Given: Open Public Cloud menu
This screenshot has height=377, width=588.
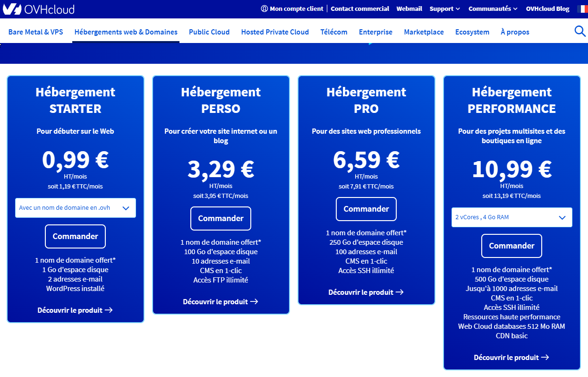Looking at the screenshot, I should click(209, 32).
